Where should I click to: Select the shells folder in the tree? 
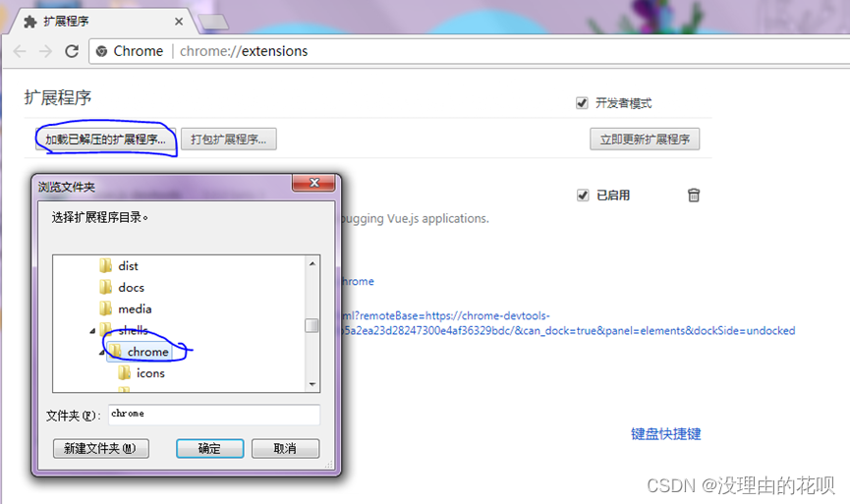133,330
